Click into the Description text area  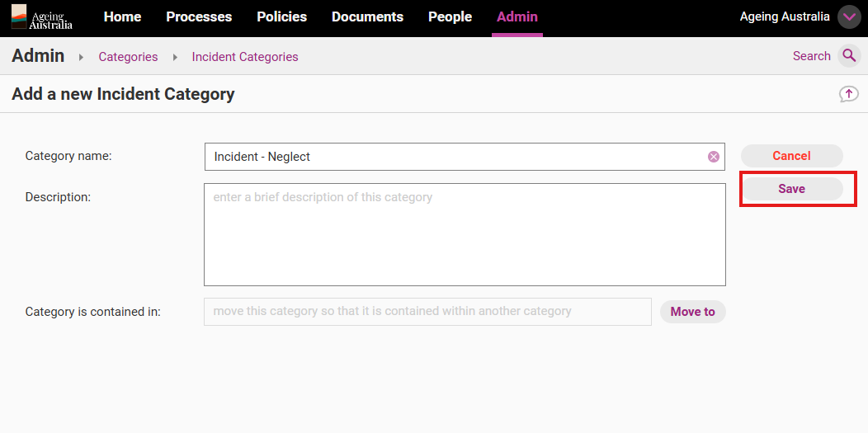pyautogui.click(x=465, y=235)
